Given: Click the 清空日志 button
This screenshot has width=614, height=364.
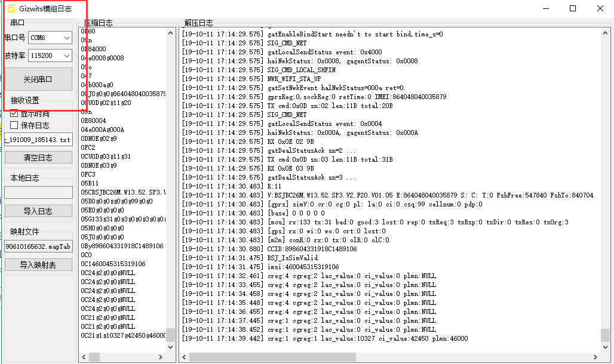Looking at the screenshot, I should (x=38, y=158).
